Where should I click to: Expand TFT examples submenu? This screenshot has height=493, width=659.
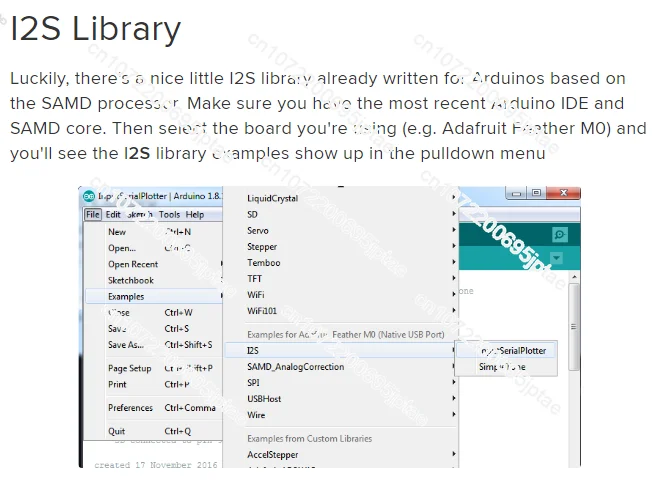(340, 279)
